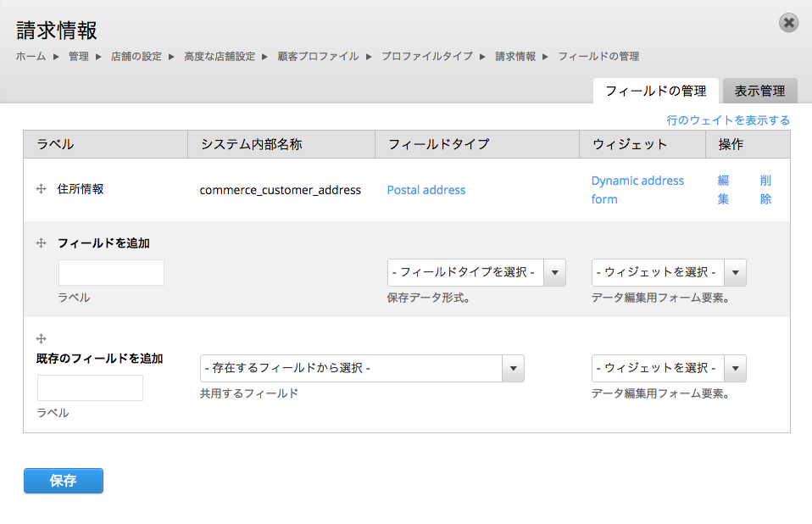The width and height of the screenshot is (812, 524).
Task: Click the Dynamic address form widget link
Action: pos(637,180)
